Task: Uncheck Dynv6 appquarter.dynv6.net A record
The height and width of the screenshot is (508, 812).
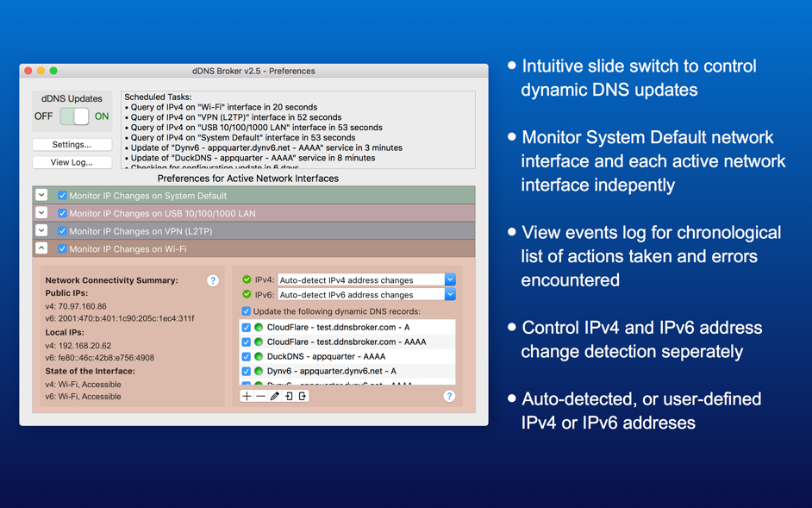Action: [247, 371]
